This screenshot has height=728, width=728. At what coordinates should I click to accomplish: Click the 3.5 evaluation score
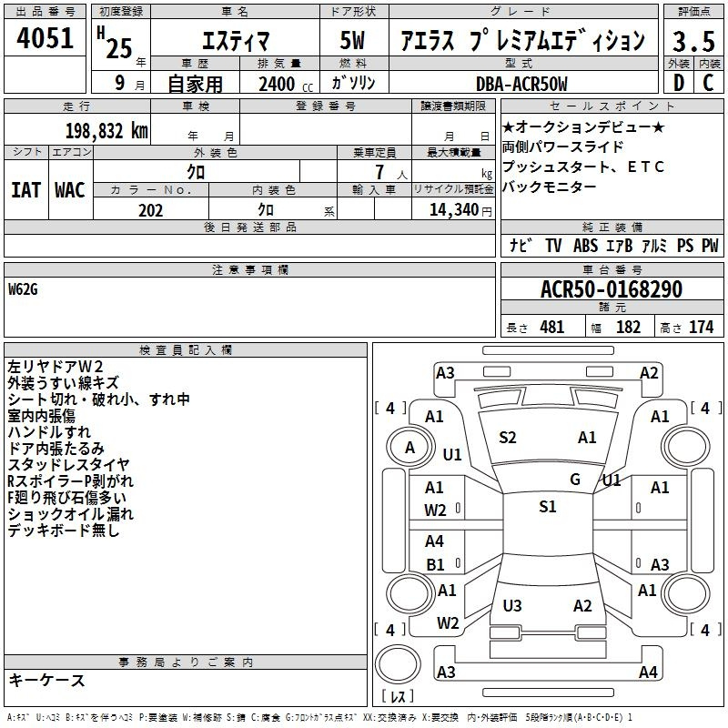tap(693, 41)
